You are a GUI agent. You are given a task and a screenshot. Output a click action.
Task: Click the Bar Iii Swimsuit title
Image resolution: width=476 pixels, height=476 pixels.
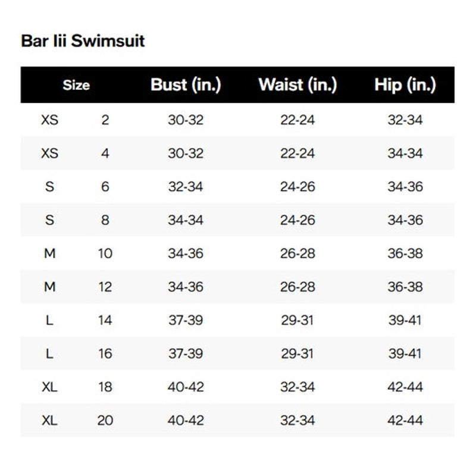click(x=83, y=41)
